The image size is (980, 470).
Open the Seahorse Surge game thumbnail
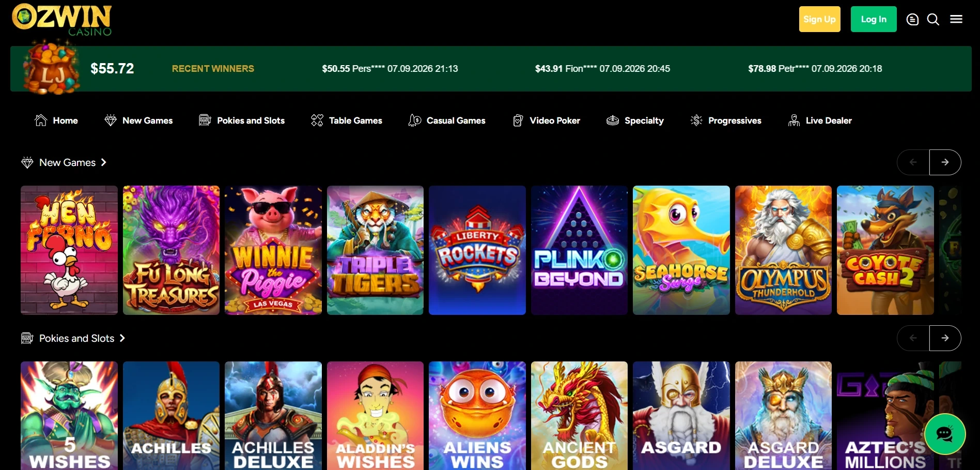pyautogui.click(x=681, y=250)
